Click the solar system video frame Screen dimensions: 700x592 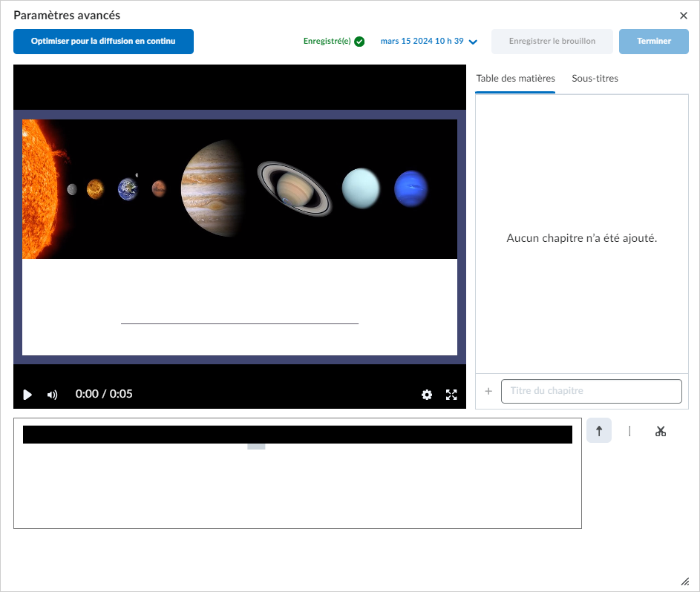point(240,237)
